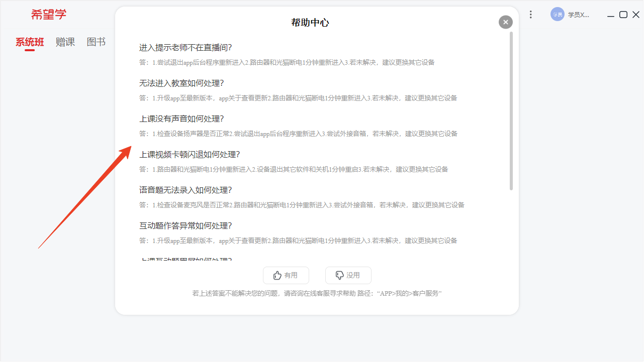Select question 上课视频卡顿闪退如何处理?
The height and width of the screenshot is (362, 644).
tap(190, 155)
